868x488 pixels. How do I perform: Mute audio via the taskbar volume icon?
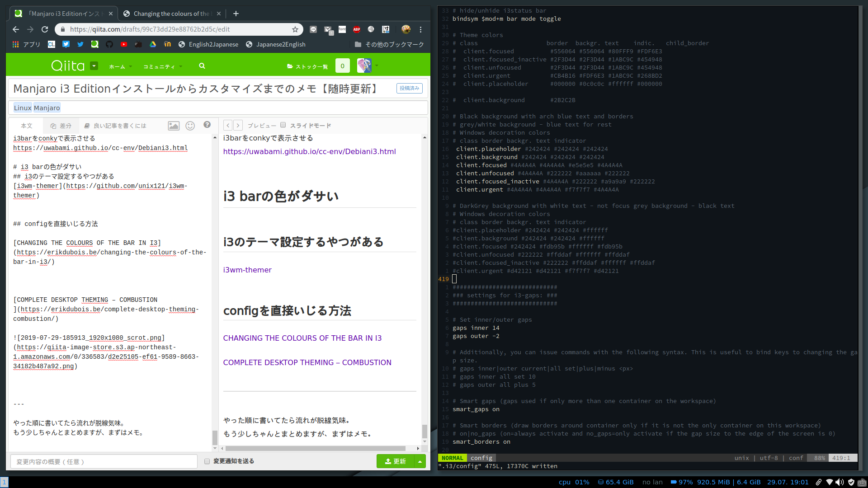840,482
